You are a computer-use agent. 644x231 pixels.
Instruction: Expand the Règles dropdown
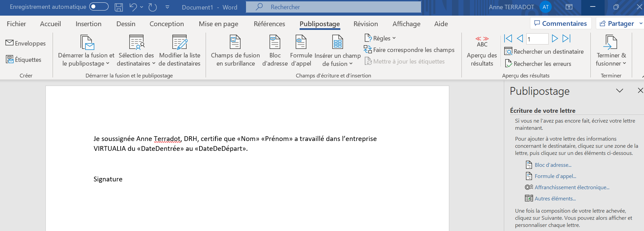click(381, 38)
